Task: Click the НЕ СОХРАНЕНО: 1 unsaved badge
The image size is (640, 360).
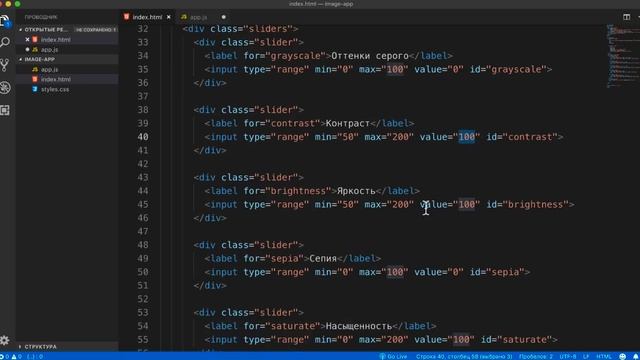Action: coord(96,30)
